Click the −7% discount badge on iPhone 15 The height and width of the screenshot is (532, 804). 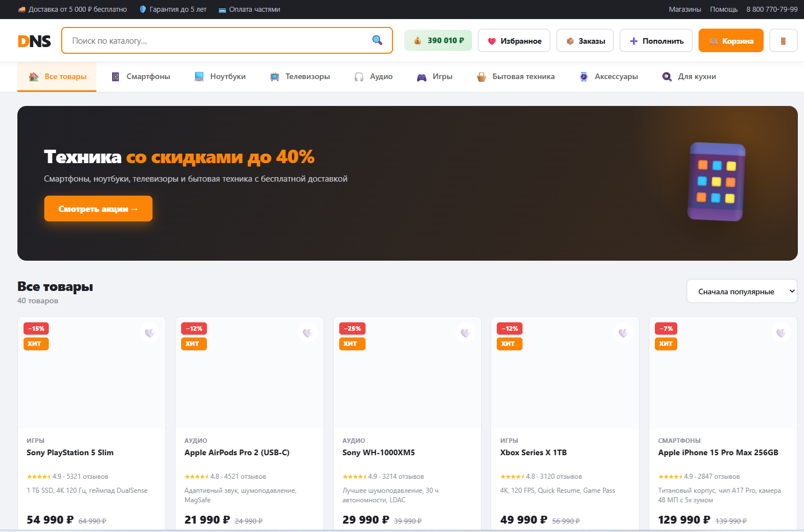666,329
